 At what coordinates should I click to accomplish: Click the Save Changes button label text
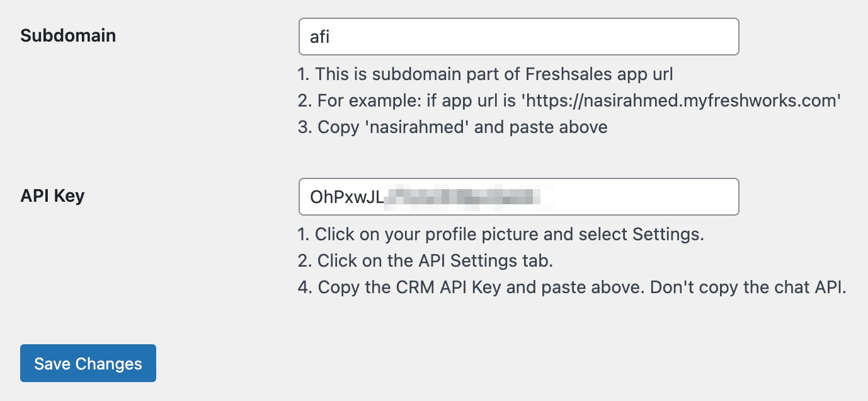pyautogui.click(x=88, y=363)
